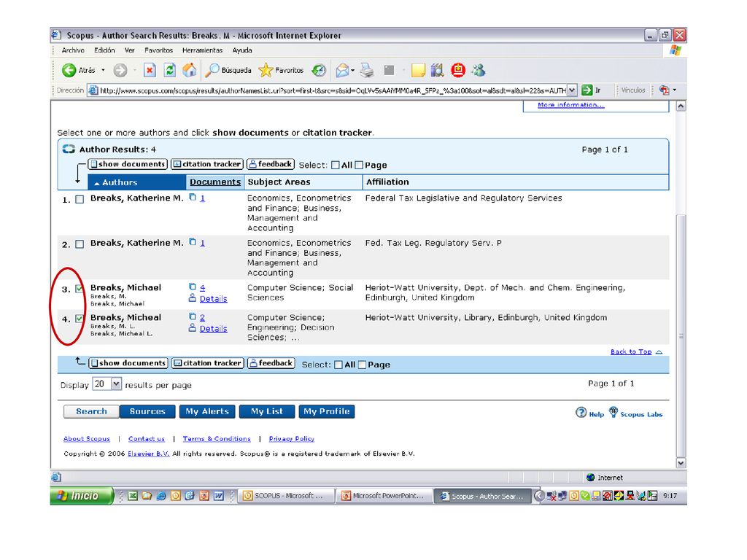Open the Archivo menu
The image size is (747, 560).
(x=73, y=50)
